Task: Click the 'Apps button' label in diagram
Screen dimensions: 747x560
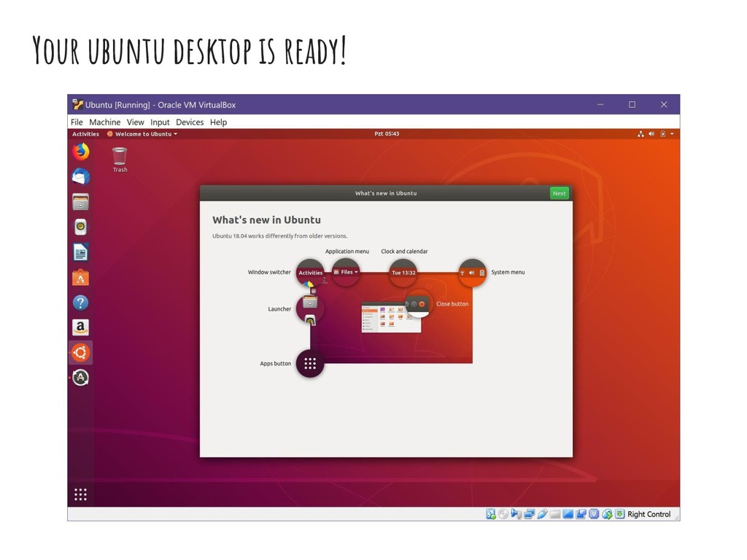Action: tap(275, 363)
